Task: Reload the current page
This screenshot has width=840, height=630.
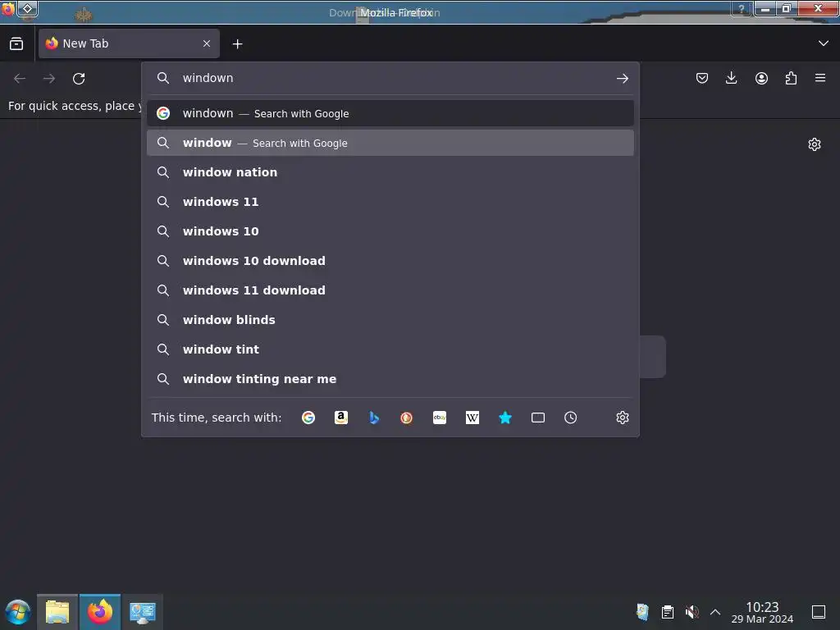Action: pyautogui.click(x=79, y=79)
